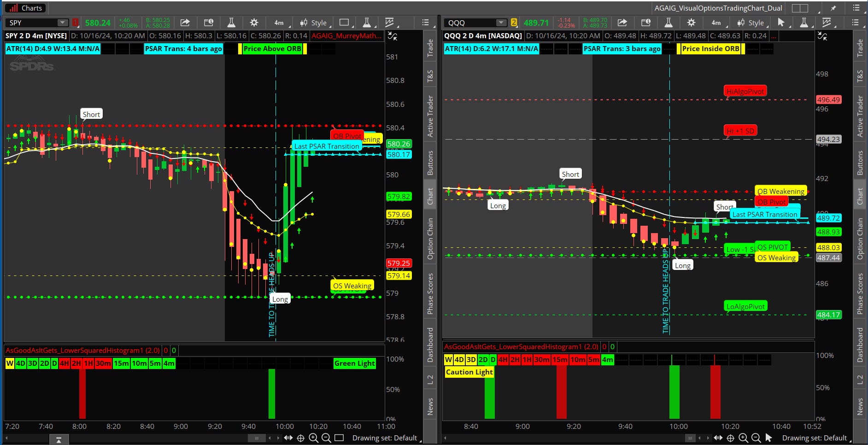Open QQQ Drawing set Default menu
This screenshot has width=868, height=445.
(x=815, y=438)
